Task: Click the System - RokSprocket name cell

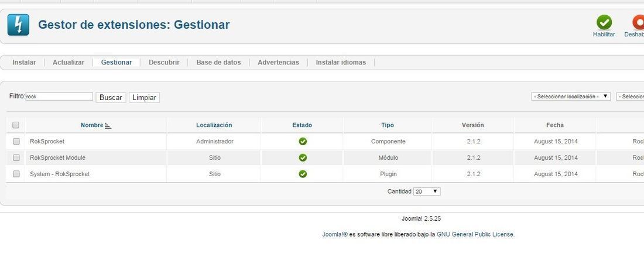Action: coord(60,174)
